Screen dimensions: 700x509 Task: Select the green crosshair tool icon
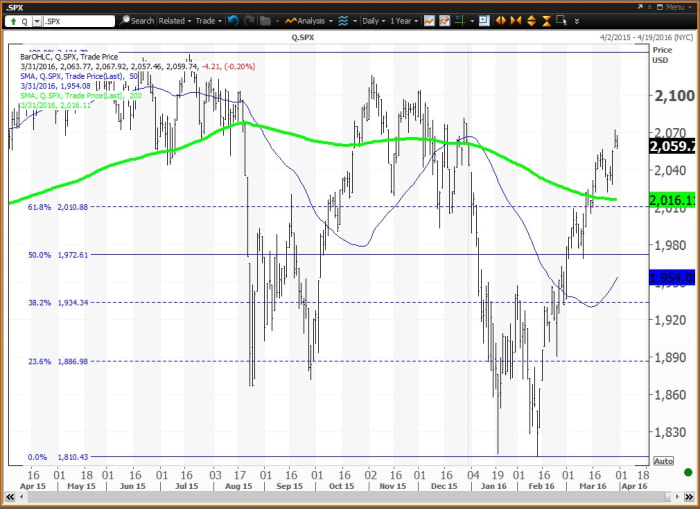460,21
